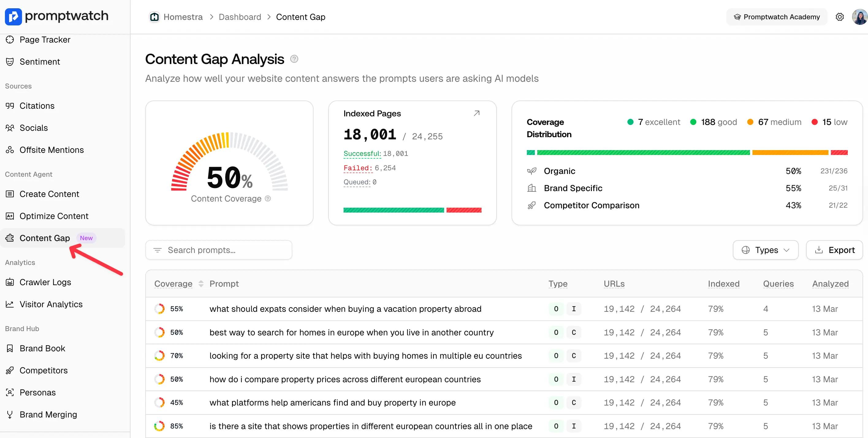Screen dimensions: 868x438
Task: Go to Citations in sidebar
Action: coord(37,106)
